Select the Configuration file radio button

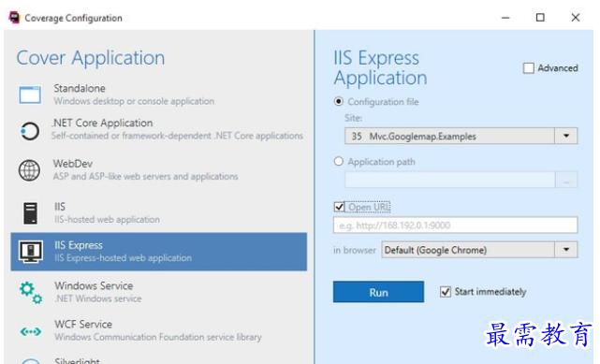coord(339,101)
